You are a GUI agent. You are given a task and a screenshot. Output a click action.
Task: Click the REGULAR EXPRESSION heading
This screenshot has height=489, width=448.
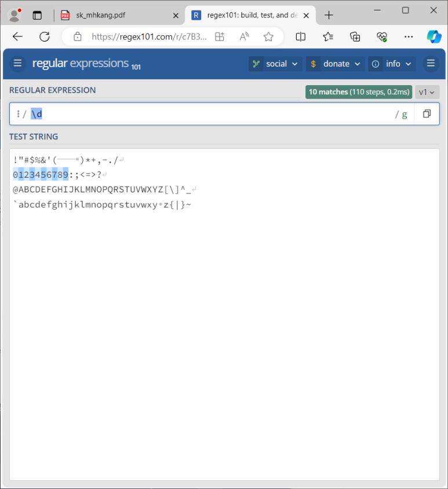(52, 90)
